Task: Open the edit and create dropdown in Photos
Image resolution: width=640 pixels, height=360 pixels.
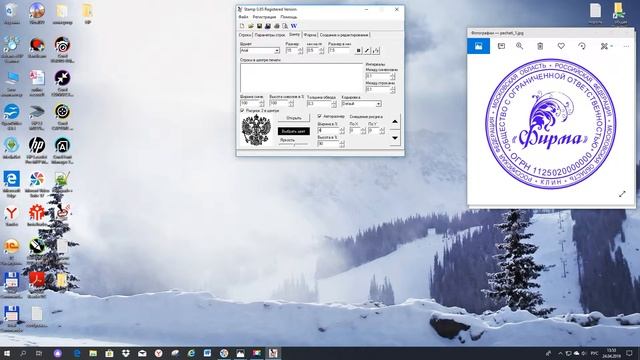Action: pos(607,46)
